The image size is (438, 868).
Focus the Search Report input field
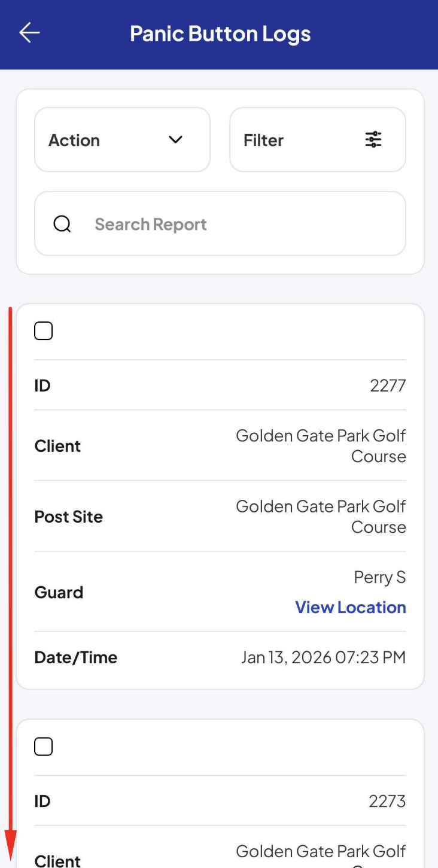220,224
